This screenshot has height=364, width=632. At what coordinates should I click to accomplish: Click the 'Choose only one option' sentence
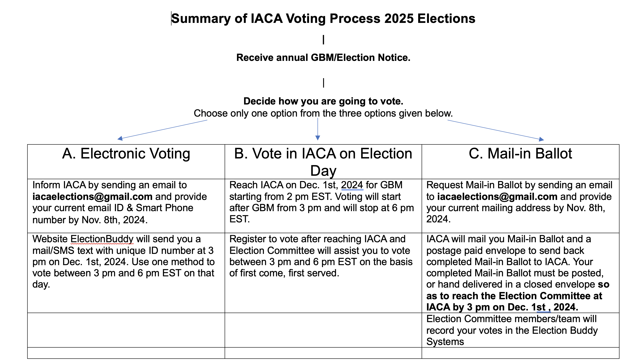323,114
